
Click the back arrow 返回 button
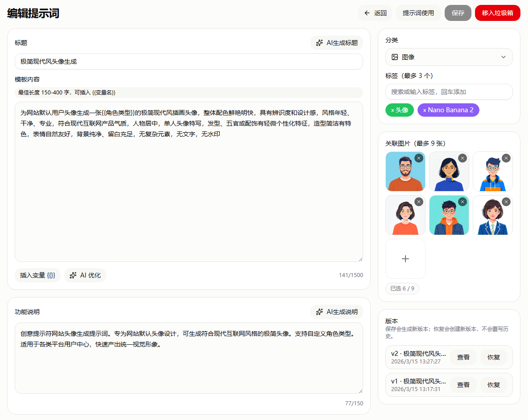tap(375, 13)
